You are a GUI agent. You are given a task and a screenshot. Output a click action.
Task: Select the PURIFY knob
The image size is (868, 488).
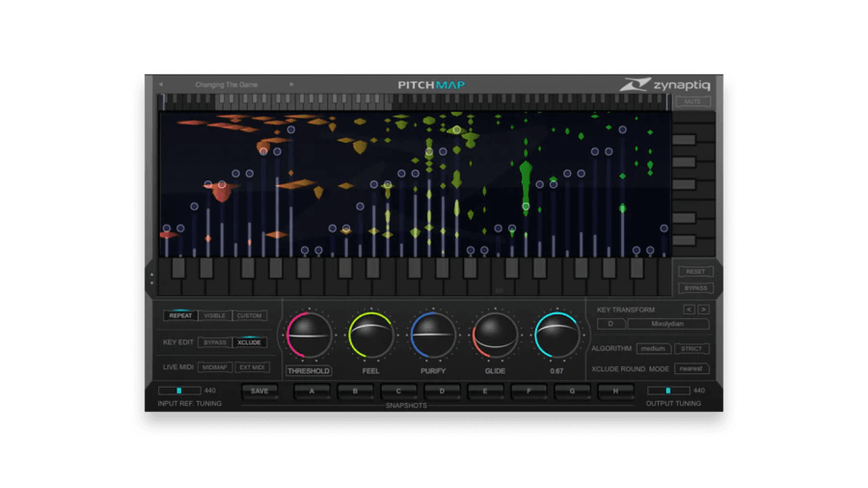[433, 335]
